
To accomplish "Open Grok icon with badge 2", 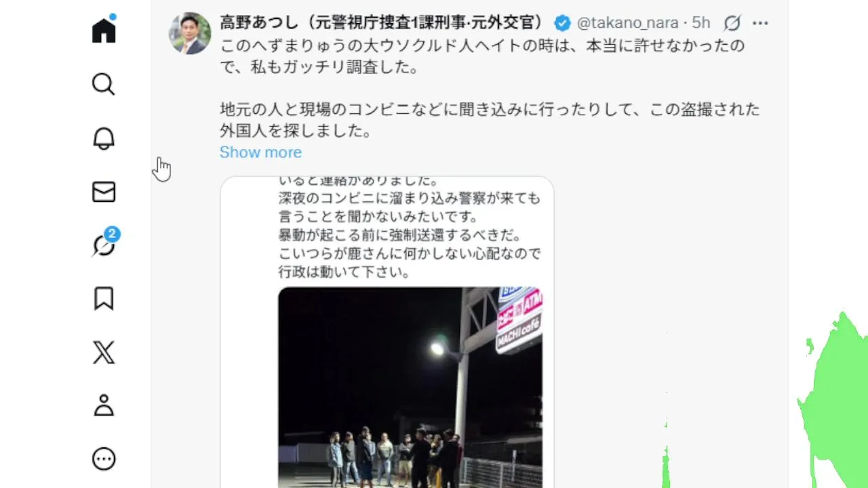I will 104,245.
